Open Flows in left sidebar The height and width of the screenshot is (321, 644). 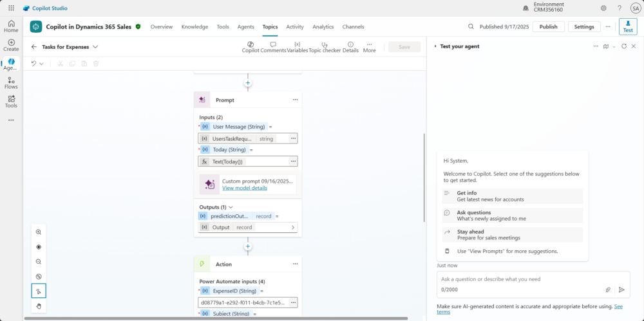(11, 82)
